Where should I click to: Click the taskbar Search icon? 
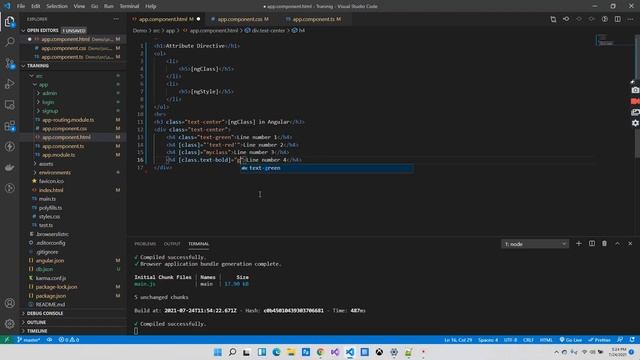232,352
